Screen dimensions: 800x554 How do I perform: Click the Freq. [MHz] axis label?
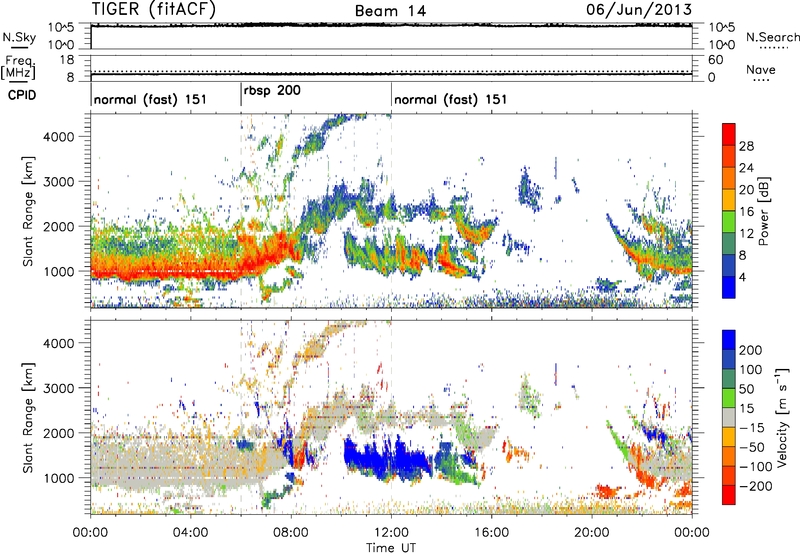(x=18, y=68)
